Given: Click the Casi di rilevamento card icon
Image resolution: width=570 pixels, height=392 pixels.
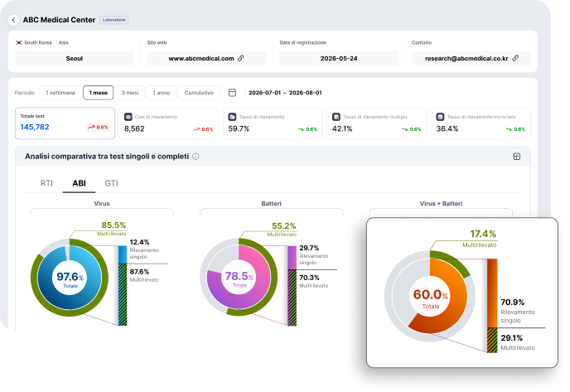Looking at the screenshot, I should click(128, 117).
